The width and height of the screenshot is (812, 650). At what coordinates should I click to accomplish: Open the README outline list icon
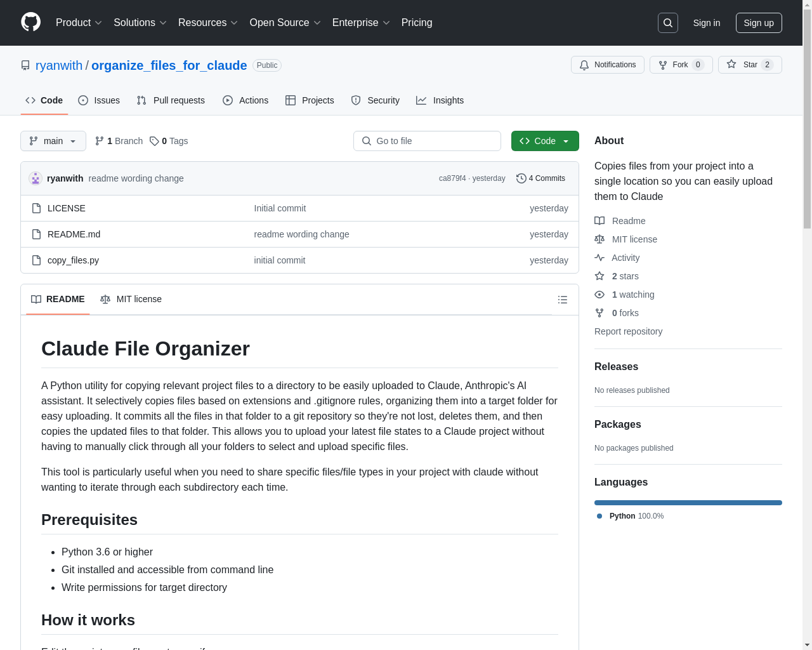[562, 300]
